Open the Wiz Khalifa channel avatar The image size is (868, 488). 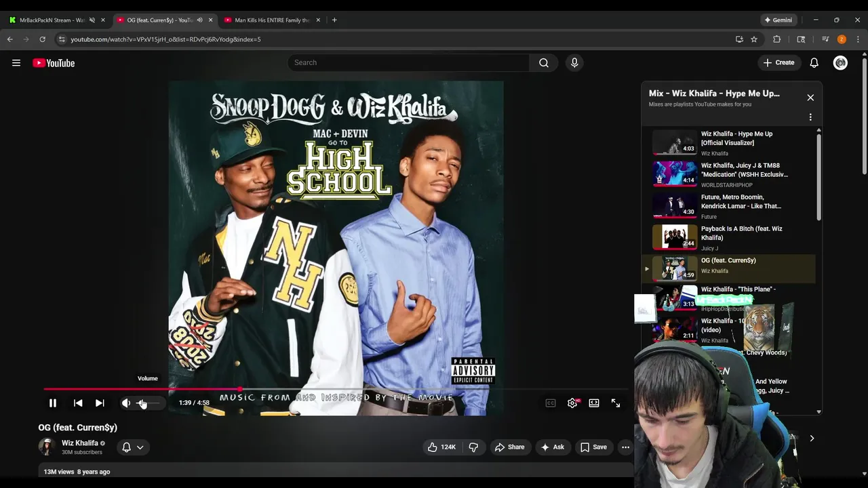click(x=47, y=447)
